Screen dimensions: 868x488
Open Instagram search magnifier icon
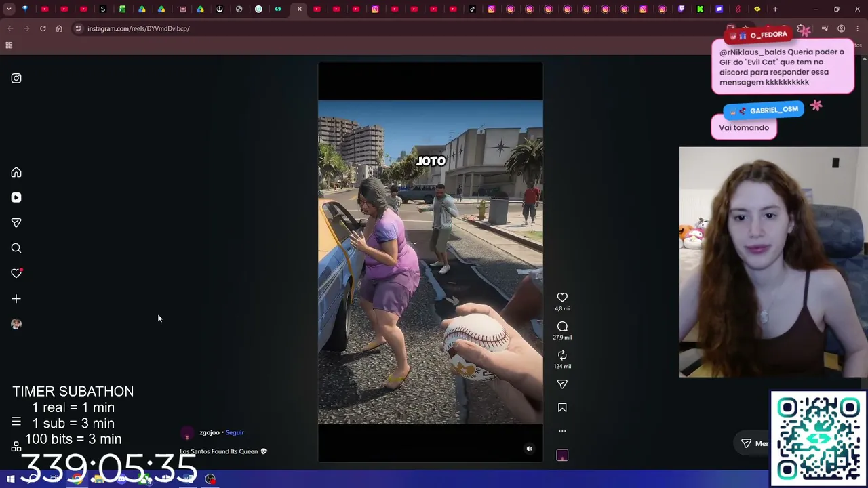click(16, 248)
